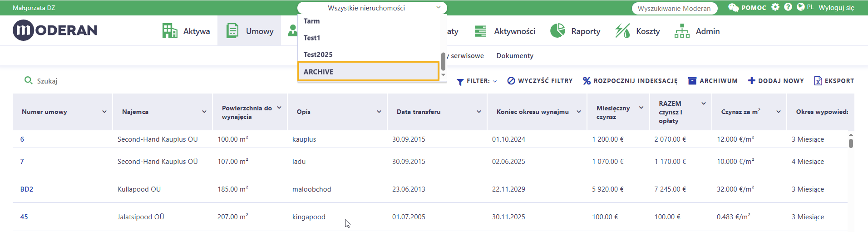Open the Aktywa module
The image size is (868, 232).
[186, 31]
